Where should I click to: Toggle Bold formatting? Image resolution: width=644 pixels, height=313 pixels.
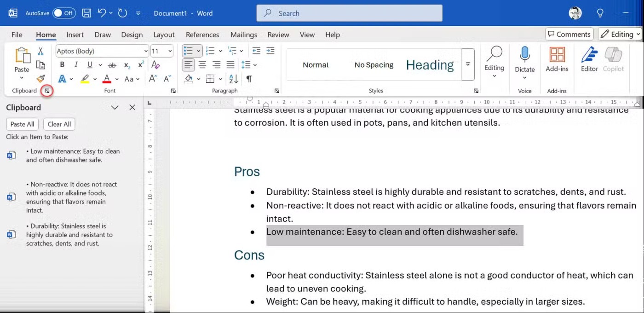click(x=62, y=65)
